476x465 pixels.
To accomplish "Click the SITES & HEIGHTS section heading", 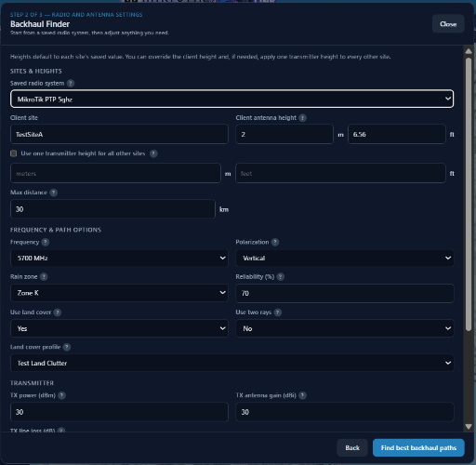I will coord(36,71).
